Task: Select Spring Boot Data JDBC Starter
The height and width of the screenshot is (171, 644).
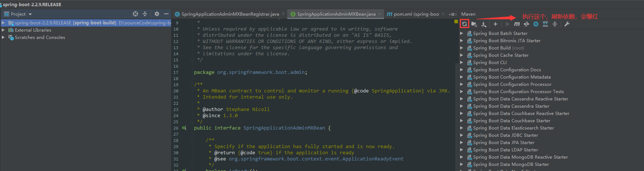Action: 506,135
